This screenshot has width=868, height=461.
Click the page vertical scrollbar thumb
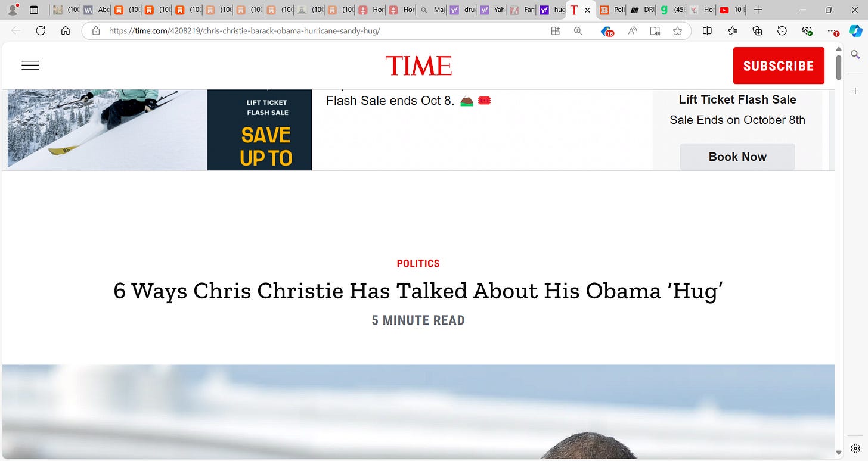(x=839, y=67)
